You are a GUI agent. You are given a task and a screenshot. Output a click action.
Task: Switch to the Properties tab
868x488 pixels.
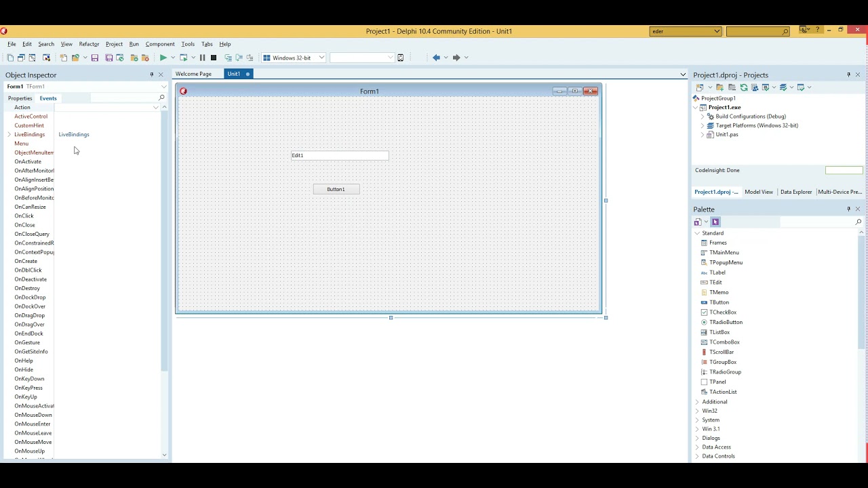coord(20,98)
